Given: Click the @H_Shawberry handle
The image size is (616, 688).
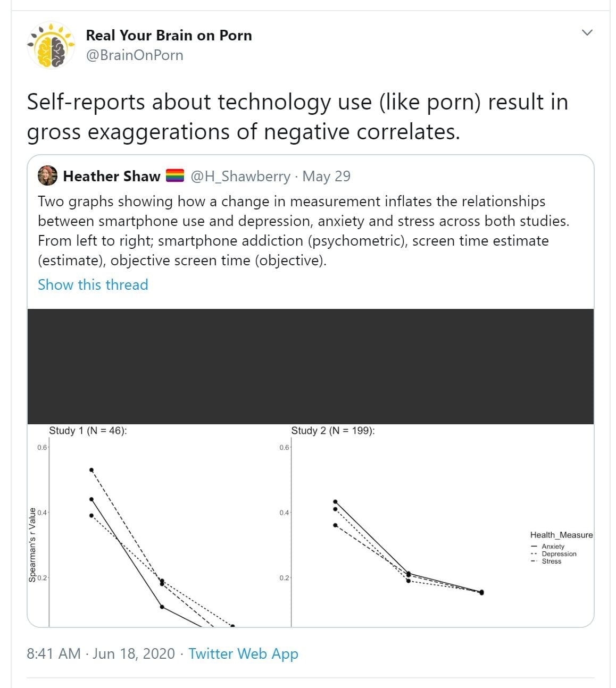Looking at the screenshot, I should 240,177.
